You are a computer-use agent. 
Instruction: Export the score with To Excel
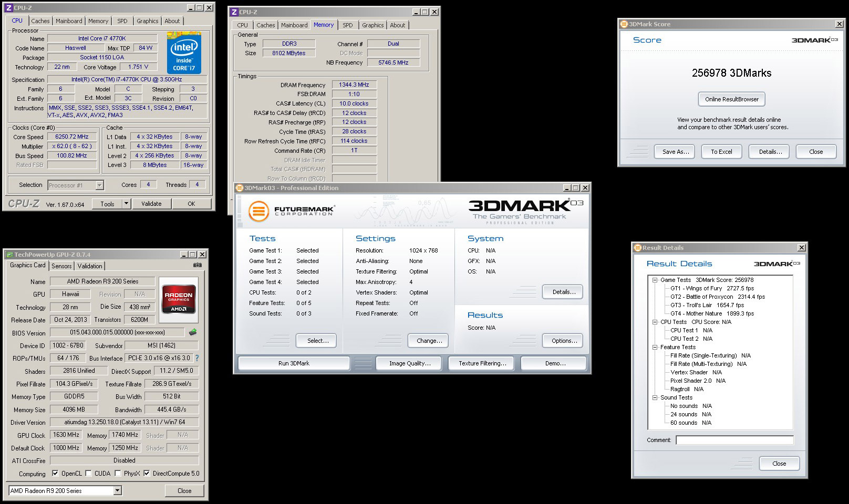721,152
